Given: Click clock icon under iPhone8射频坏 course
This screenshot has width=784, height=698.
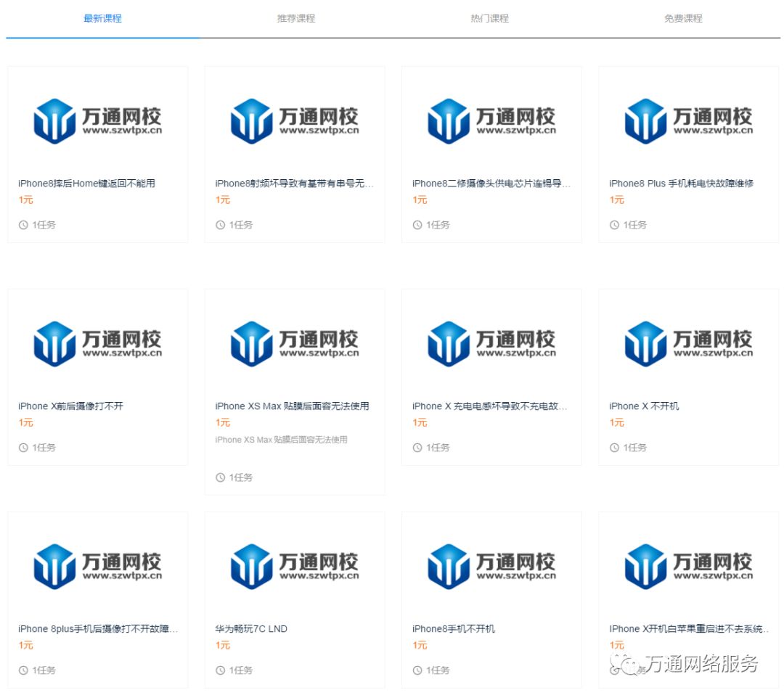Looking at the screenshot, I should click(x=221, y=225).
